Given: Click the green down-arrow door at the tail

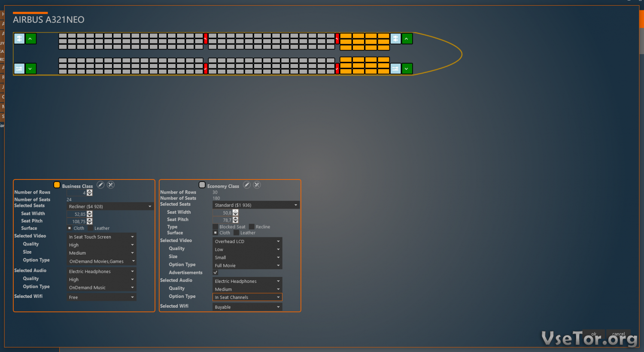Looking at the screenshot, I should (x=30, y=69).
